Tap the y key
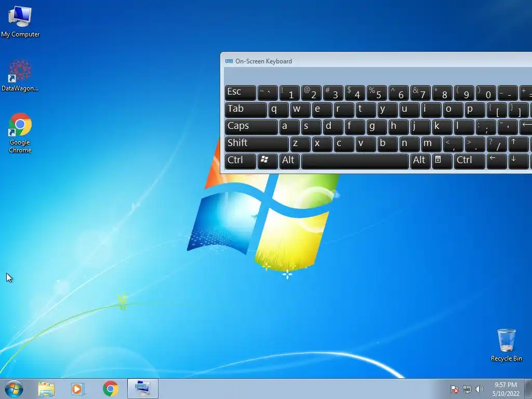The image size is (532, 399). coord(388,110)
